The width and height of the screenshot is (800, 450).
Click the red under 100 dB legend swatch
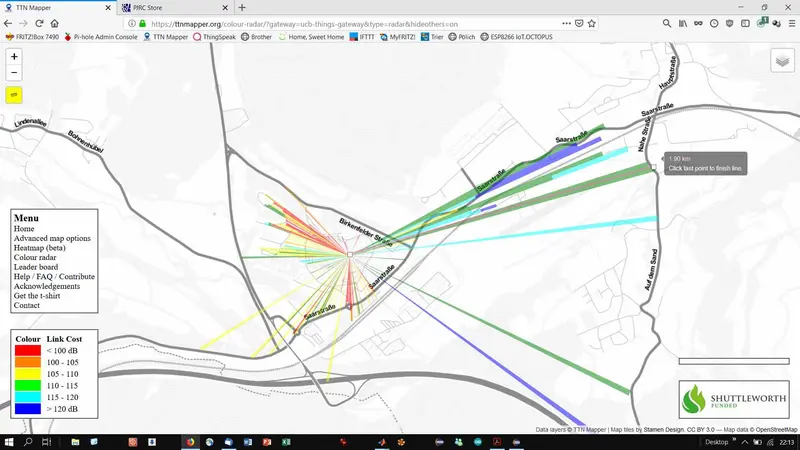click(27, 350)
